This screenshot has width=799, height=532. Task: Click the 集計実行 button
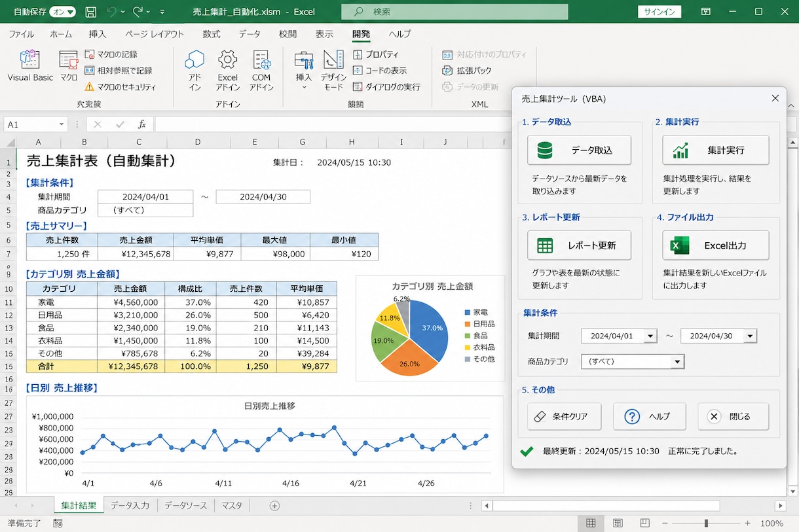click(x=715, y=150)
